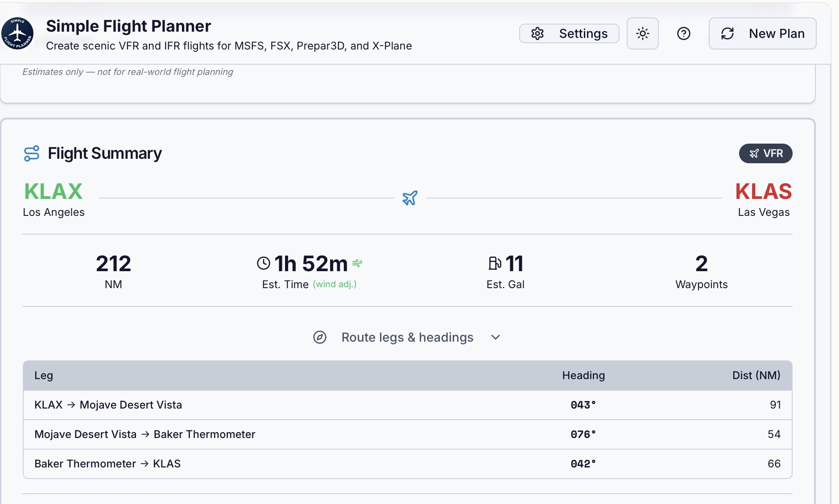Select the Baker Thermometer → KLAS leg

[x=407, y=464]
